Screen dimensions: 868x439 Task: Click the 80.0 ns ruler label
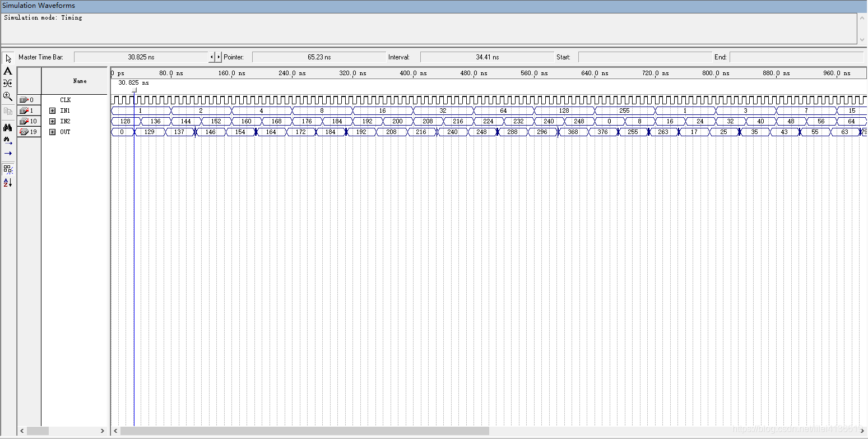pyautogui.click(x=171, y=73)
